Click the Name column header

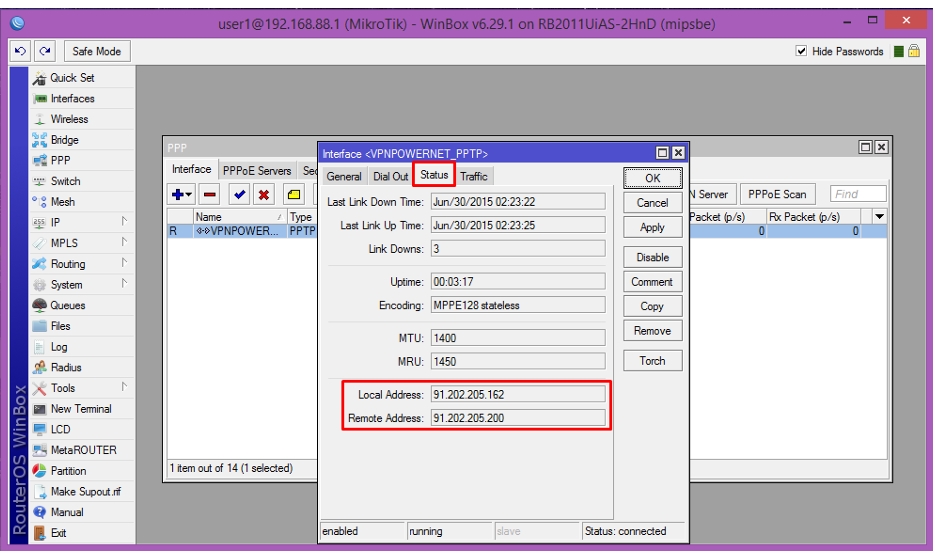click(x=240, y=216)
